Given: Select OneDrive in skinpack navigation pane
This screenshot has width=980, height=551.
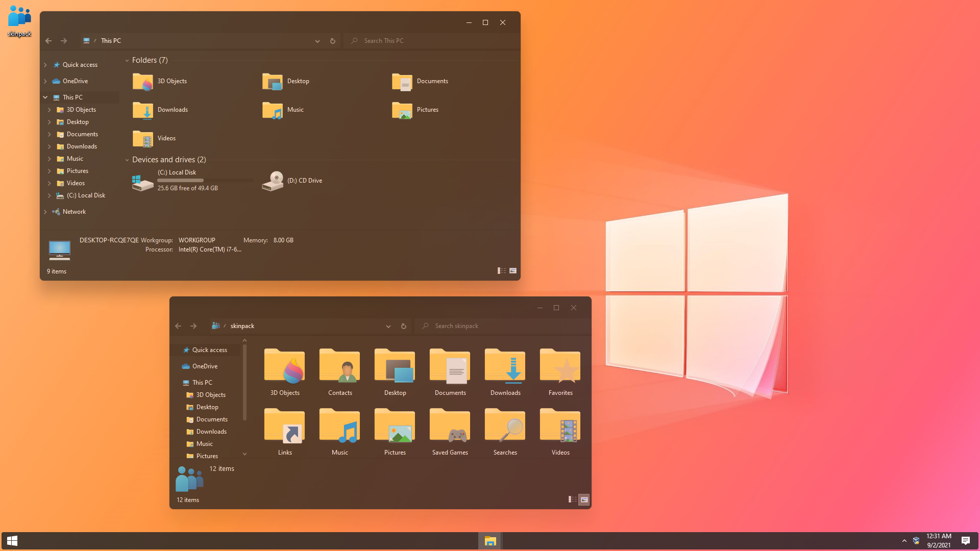Looking at the screenshot, I should coord(205,366).
